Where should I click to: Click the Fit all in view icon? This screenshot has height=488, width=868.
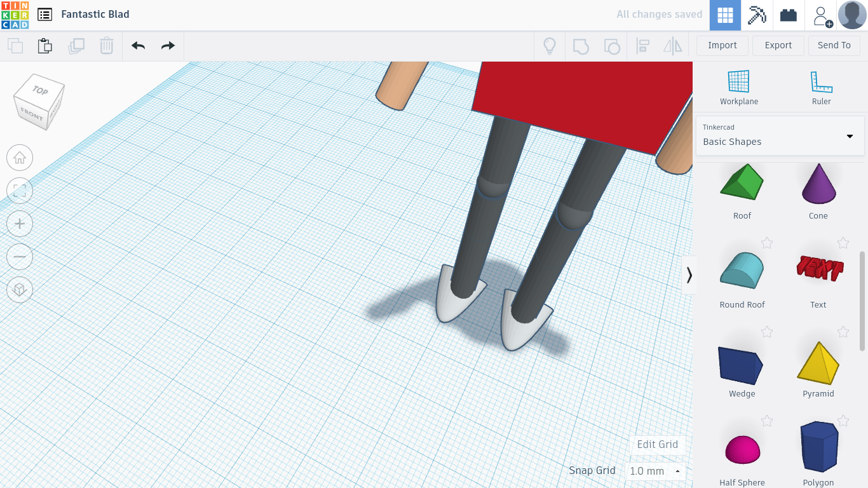(x=20, y=191)
